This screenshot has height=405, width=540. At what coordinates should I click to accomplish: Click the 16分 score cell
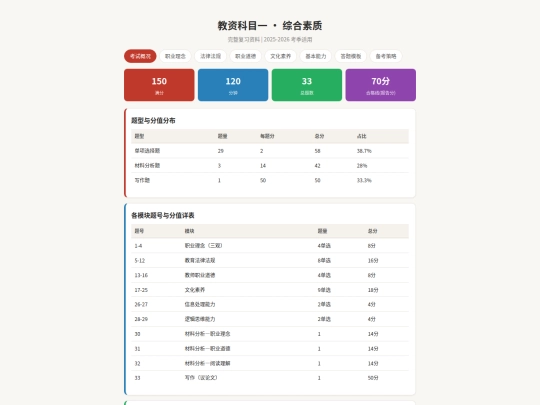(x=373, y=261)
